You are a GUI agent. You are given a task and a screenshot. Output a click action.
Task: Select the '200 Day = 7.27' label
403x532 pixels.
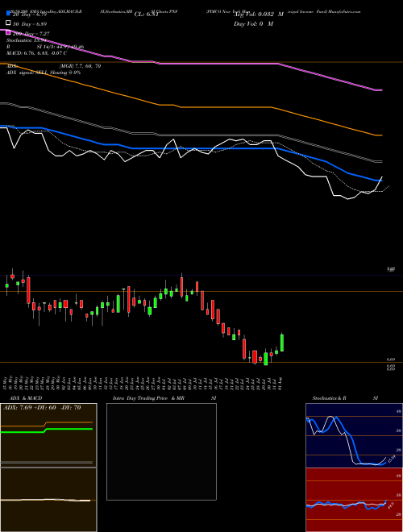[x=31, y=34]
